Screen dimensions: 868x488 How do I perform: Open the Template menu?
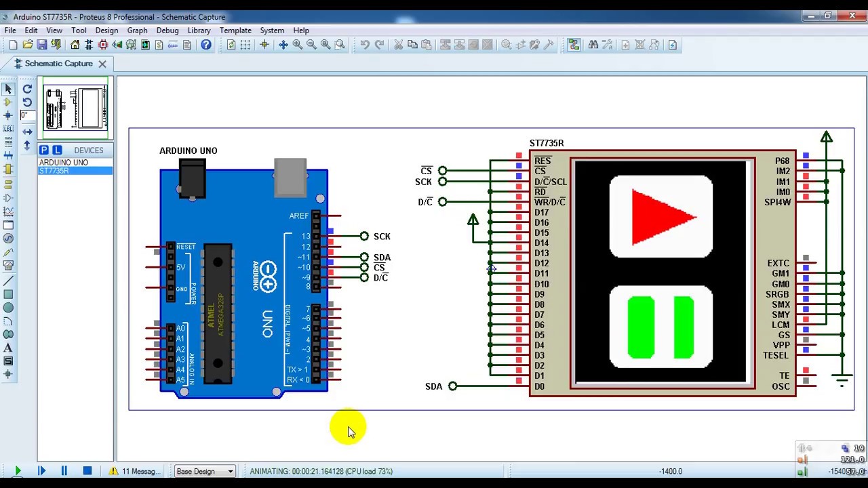235,30
